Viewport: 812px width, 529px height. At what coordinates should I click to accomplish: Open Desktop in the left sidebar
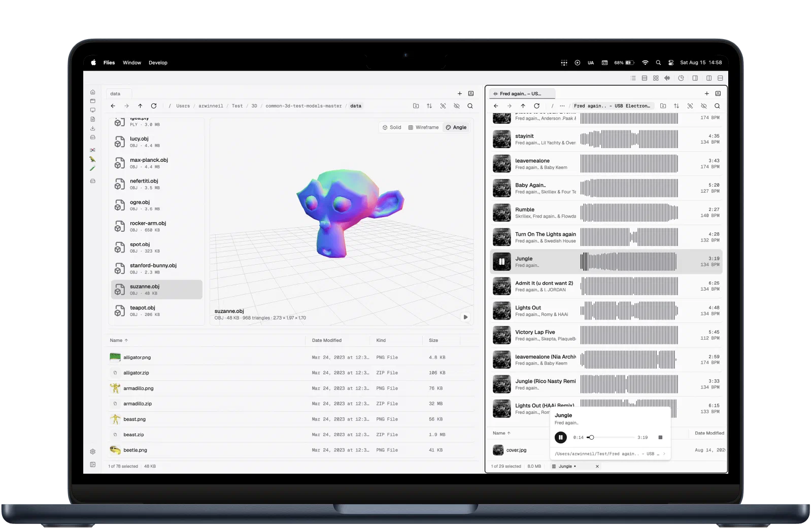point(92,110)
